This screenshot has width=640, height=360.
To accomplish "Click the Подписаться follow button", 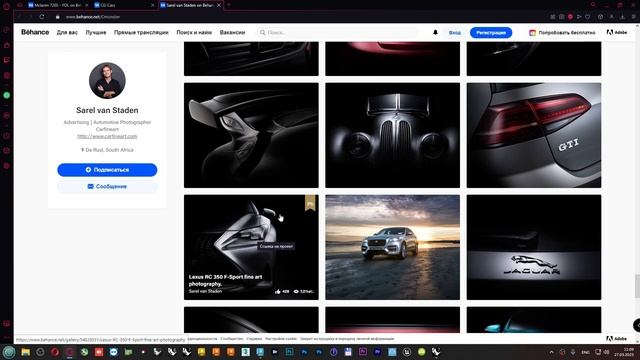I will pos(107,170).
